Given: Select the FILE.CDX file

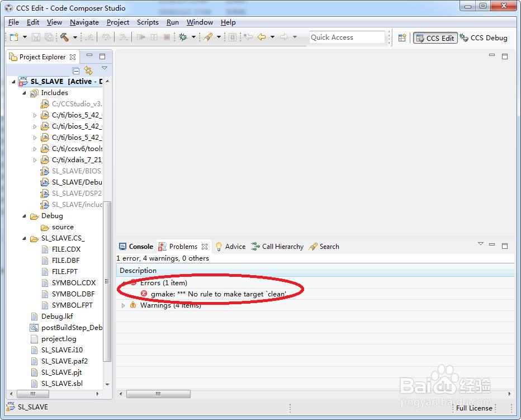Looking at the screenshot, I should click(x=66, y=249).
